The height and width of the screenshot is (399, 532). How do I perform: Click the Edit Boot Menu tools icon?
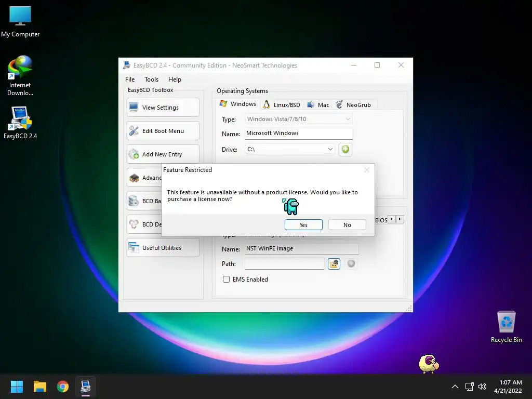click(x=134, y=130)
